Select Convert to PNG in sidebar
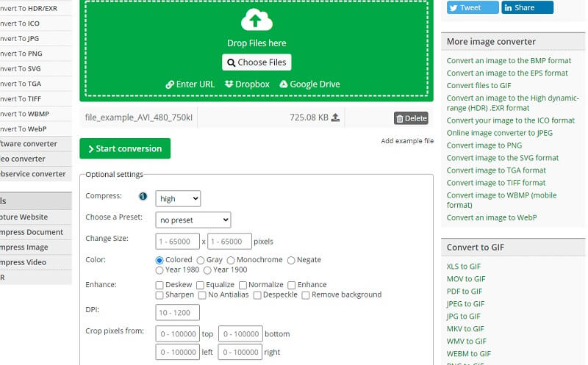The height and width of the screenshot is (365, 588). [24, 53]
